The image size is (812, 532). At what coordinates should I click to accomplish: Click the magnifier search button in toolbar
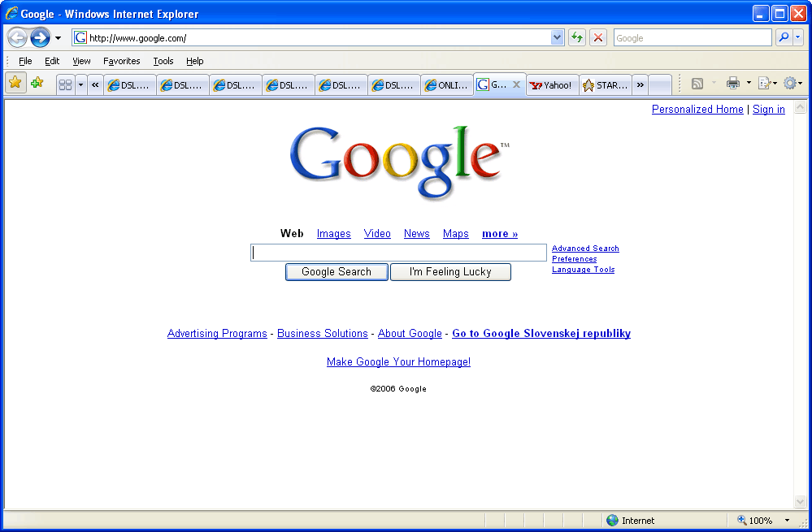784,37
